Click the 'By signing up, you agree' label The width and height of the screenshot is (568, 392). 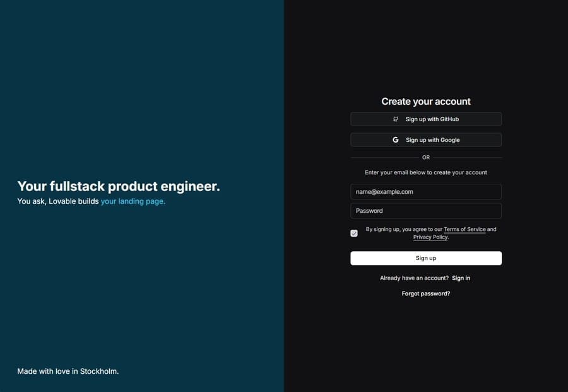(x=431, y=234)
